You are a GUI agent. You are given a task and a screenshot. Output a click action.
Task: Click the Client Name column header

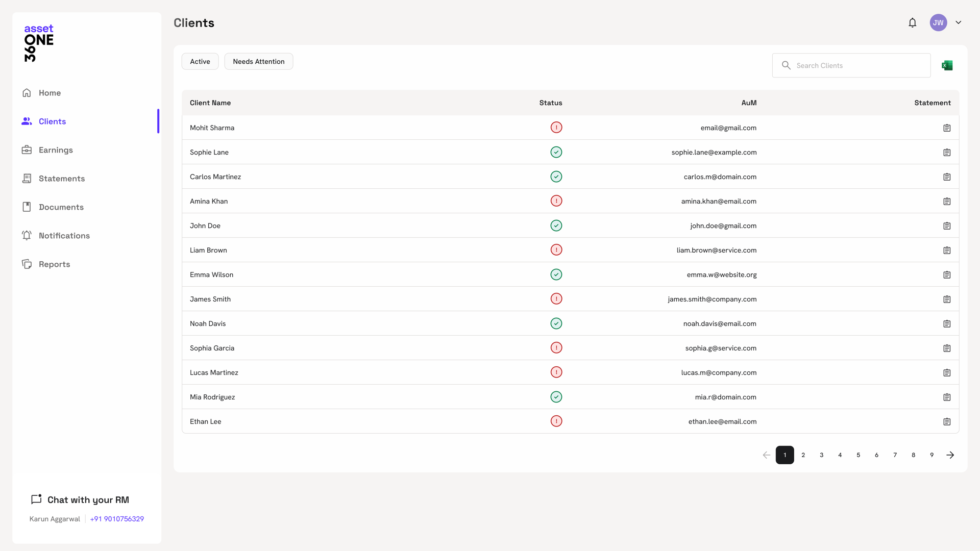pos(210,103)
